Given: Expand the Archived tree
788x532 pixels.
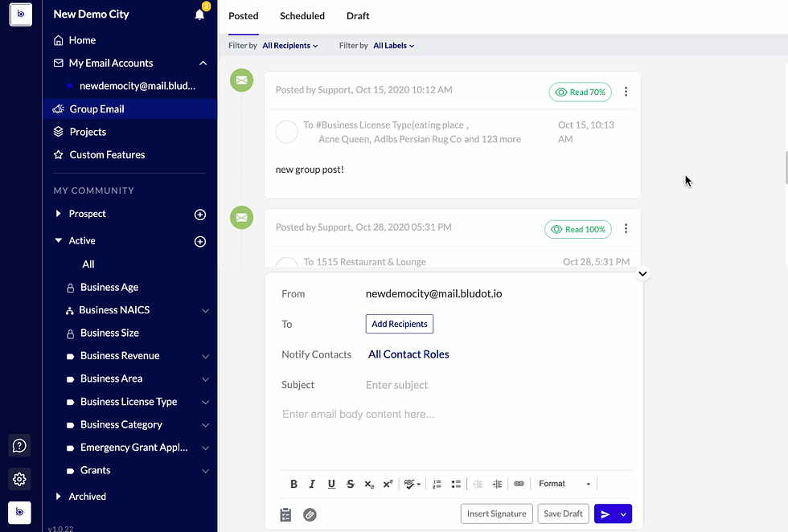Looking at the screenshot, I should pyautogui.click(x=58, y=497).
